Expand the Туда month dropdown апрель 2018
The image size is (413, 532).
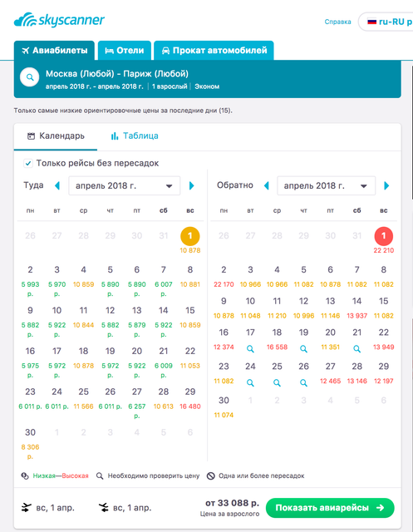[125, 185]
